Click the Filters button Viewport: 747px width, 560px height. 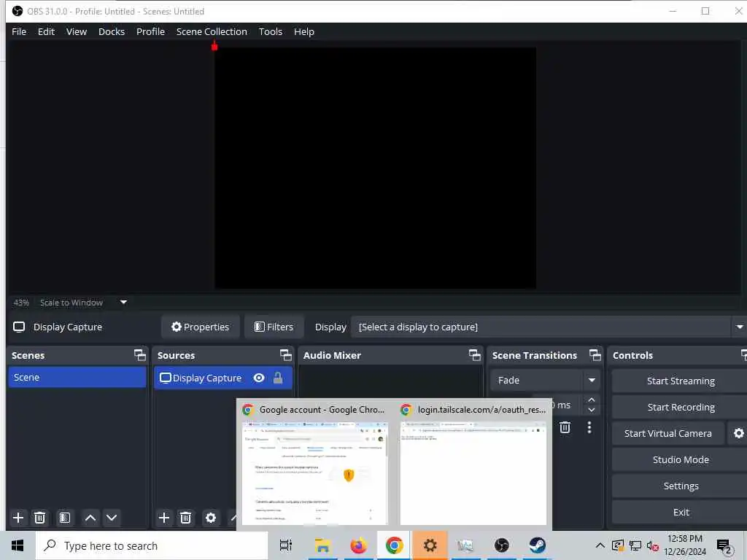274,327
